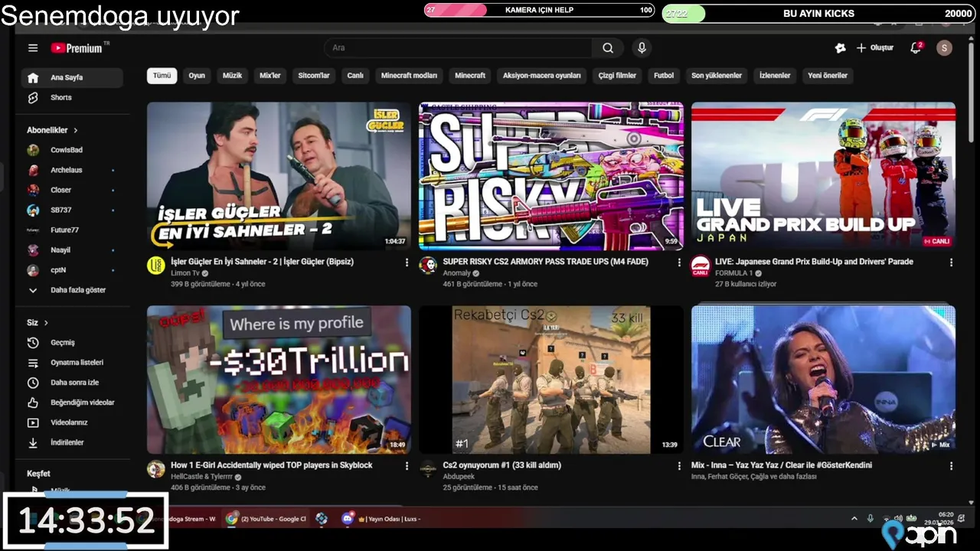Open options for Skyblock E-Girl video
Image resolution: width=980 pixels, height=551 pixels.
pos(407,465)
